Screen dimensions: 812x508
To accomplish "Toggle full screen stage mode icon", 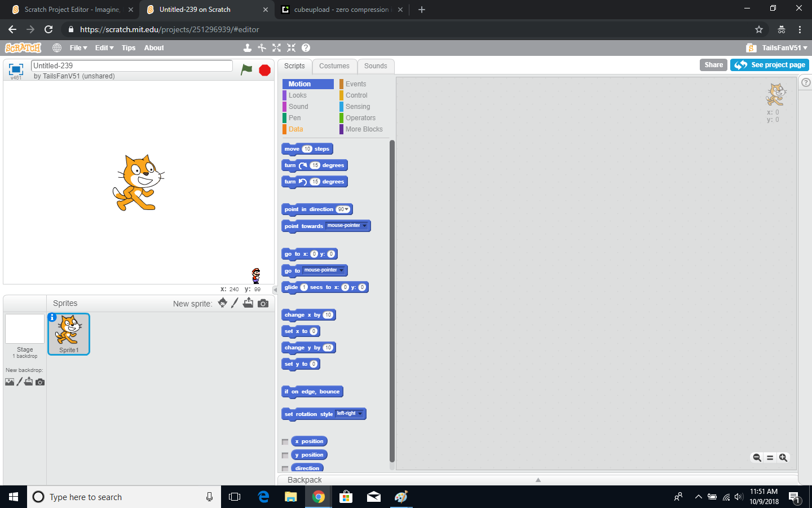I will tap(16, 69).
